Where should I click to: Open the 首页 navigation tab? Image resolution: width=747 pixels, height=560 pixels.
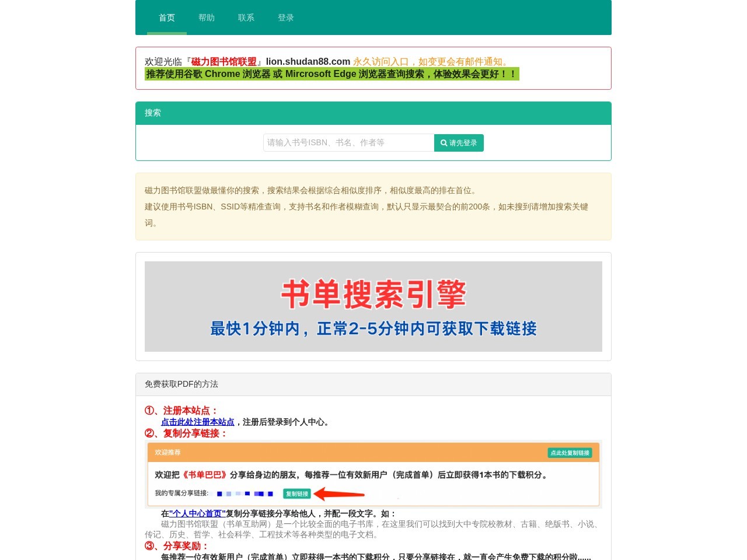pos(167,17)
